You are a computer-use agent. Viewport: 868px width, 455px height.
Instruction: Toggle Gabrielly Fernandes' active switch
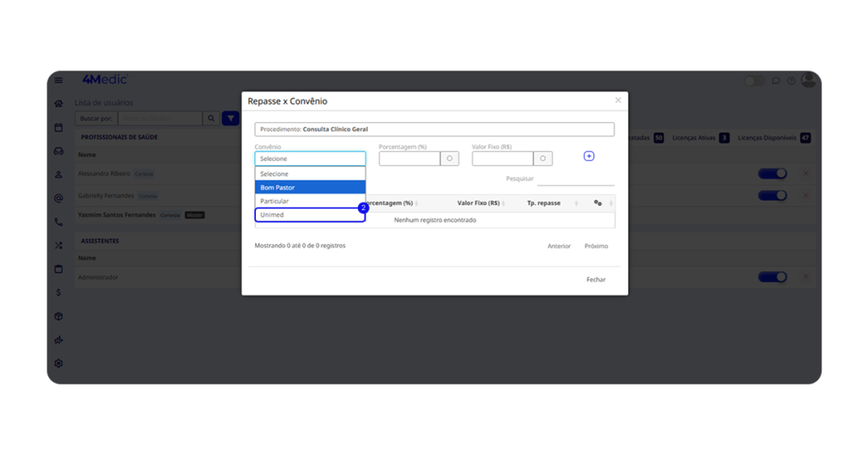[x=772, y=196]
